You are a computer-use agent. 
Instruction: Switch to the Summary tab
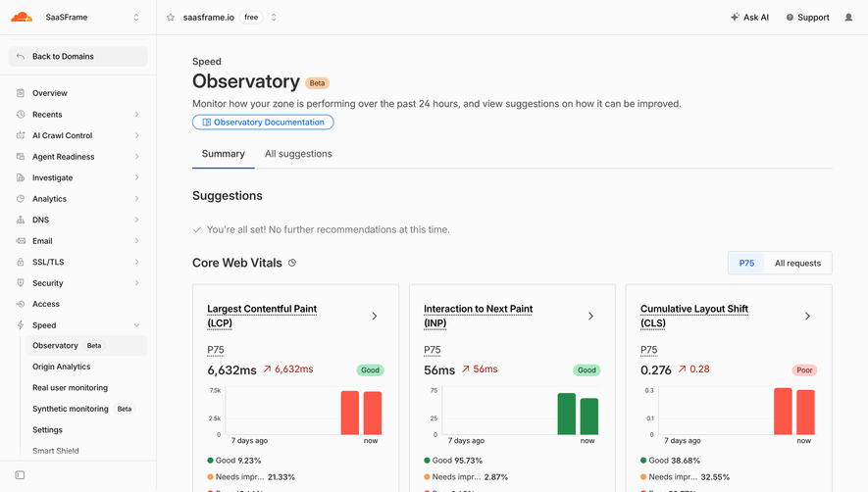[x=223, y=154]
